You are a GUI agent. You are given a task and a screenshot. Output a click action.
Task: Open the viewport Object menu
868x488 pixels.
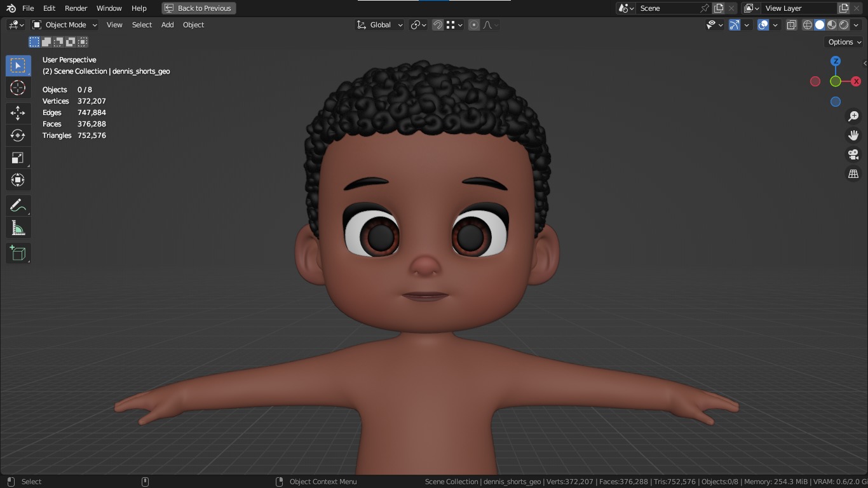194,25
